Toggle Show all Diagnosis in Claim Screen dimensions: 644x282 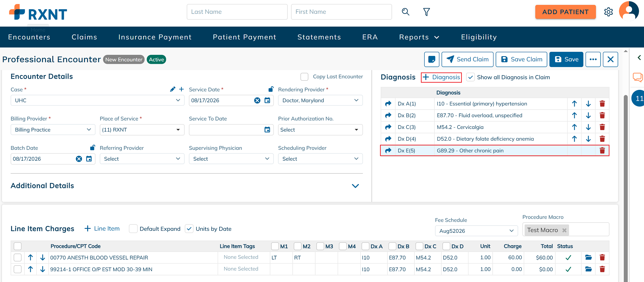[470, 77]
